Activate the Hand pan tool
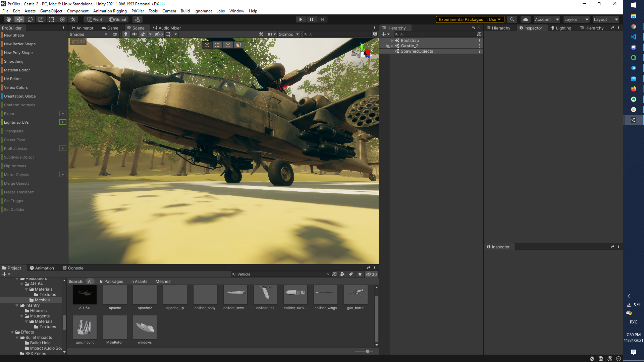 (8, 19)
